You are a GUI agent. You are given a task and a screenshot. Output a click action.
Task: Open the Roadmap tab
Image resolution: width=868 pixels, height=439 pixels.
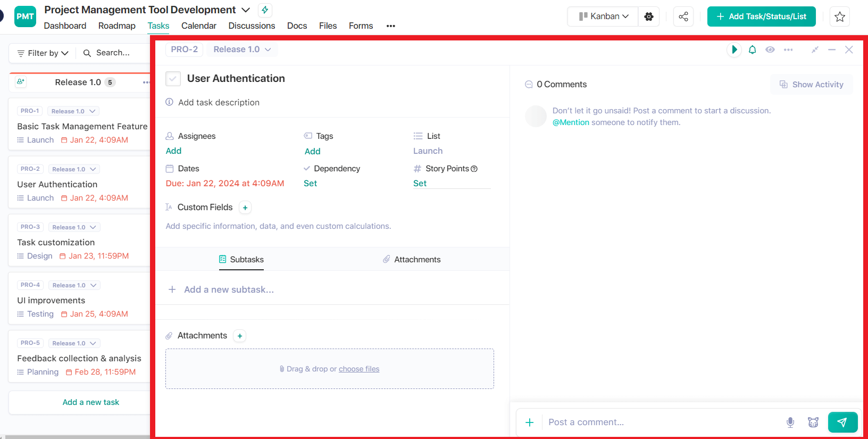pyautogui.click(x=117, y=26)
